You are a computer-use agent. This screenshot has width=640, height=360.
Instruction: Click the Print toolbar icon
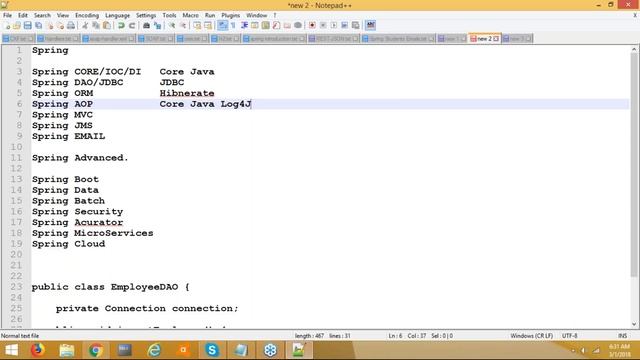(x=71, y=25)
